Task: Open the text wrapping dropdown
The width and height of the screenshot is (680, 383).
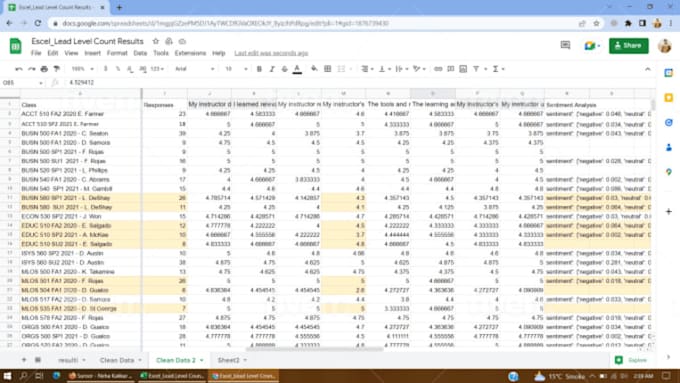Action: (x=402, y=69)
